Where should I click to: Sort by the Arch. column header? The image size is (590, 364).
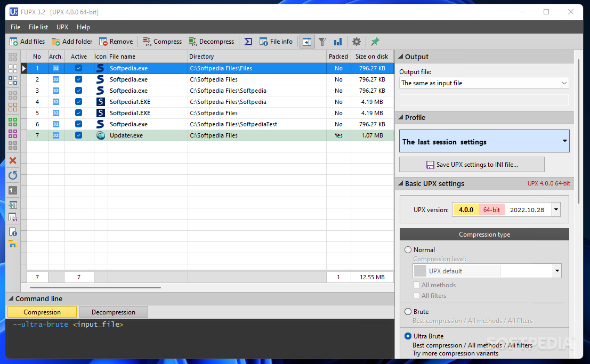pyautogui.click(x=56, y=56)
